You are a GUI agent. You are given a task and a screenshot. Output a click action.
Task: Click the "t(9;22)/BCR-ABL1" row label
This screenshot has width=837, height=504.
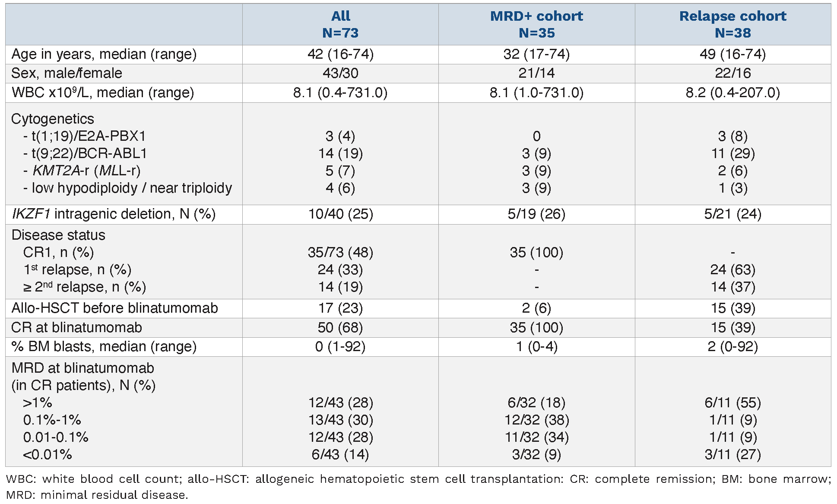coord(89,153)
